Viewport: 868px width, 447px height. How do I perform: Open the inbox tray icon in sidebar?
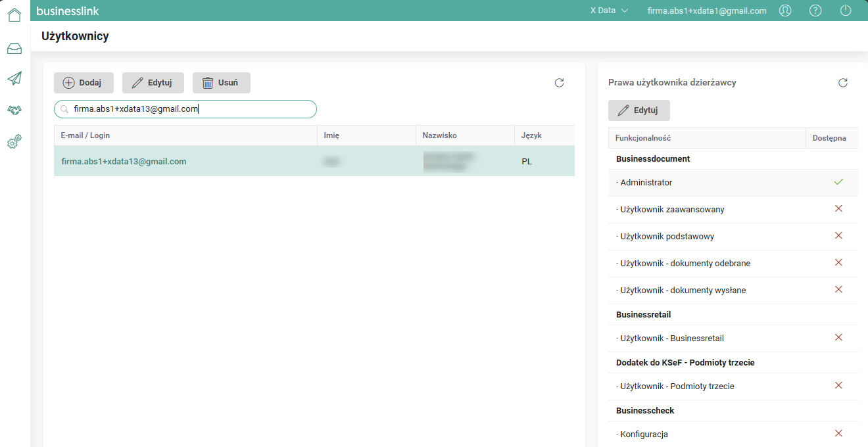click(14, 49)
